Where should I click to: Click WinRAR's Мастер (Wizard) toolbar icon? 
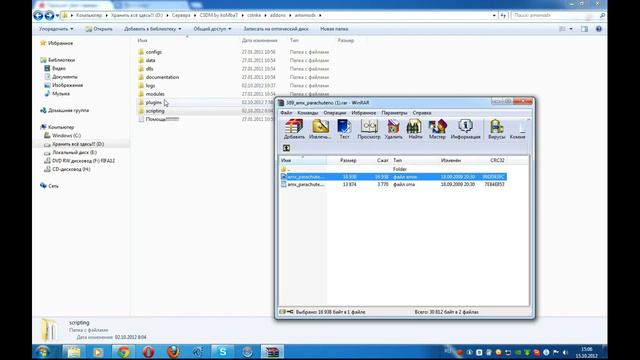pyautogui.click(x=437, y=129)
